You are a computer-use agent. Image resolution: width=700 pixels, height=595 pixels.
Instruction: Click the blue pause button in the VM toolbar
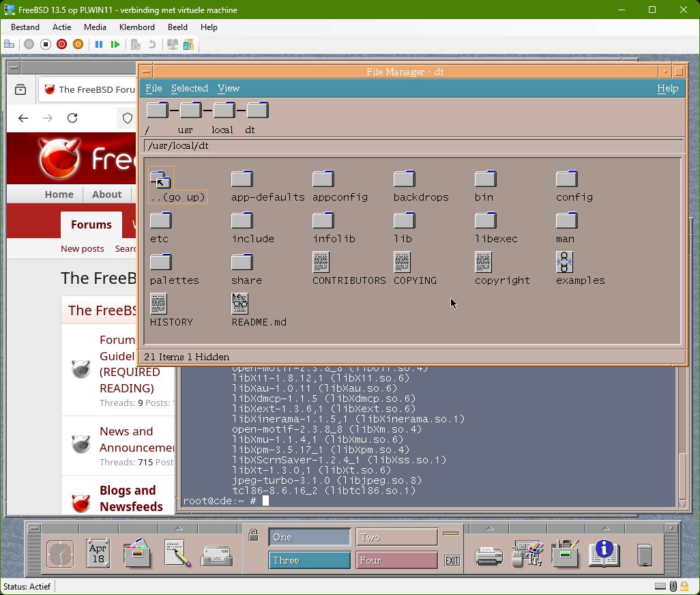click(99, 44)
